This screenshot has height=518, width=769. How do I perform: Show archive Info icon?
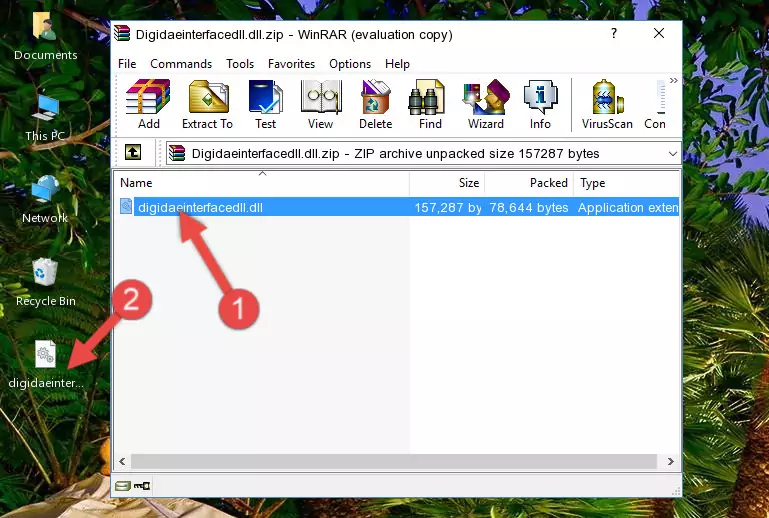[540, 104]
